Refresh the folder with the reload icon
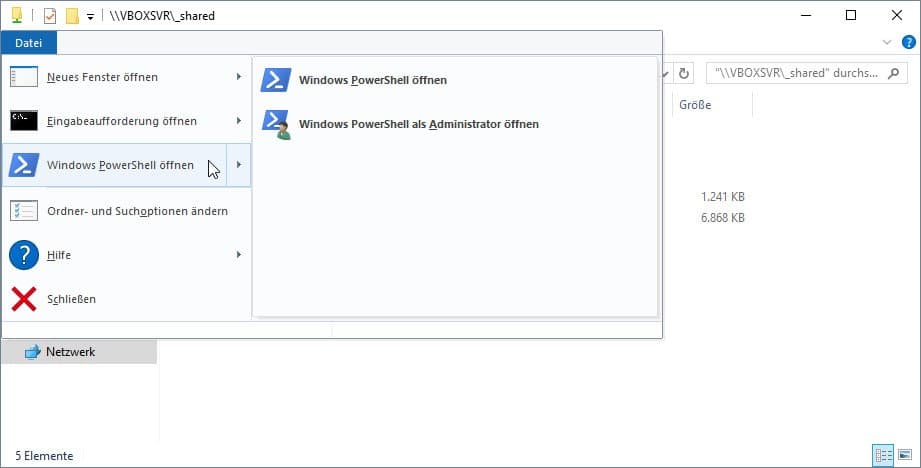Image resolution: width=921 pixels, height=468 pixels. (x=684, y=73)
